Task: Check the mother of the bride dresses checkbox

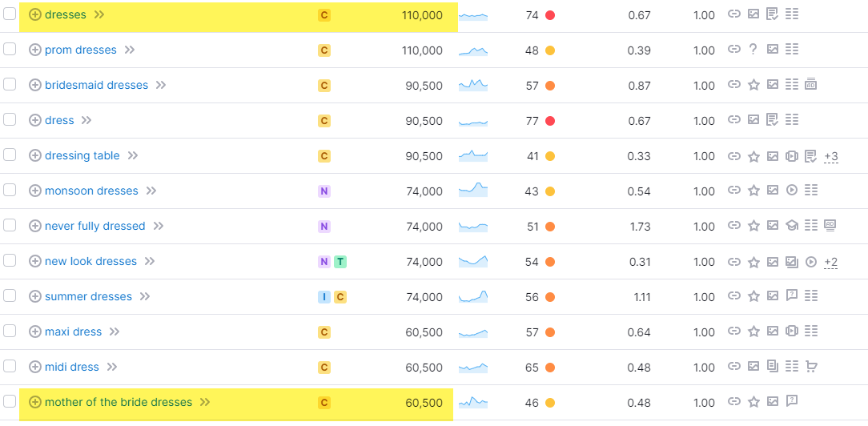Action: click(x=10, y=402)
